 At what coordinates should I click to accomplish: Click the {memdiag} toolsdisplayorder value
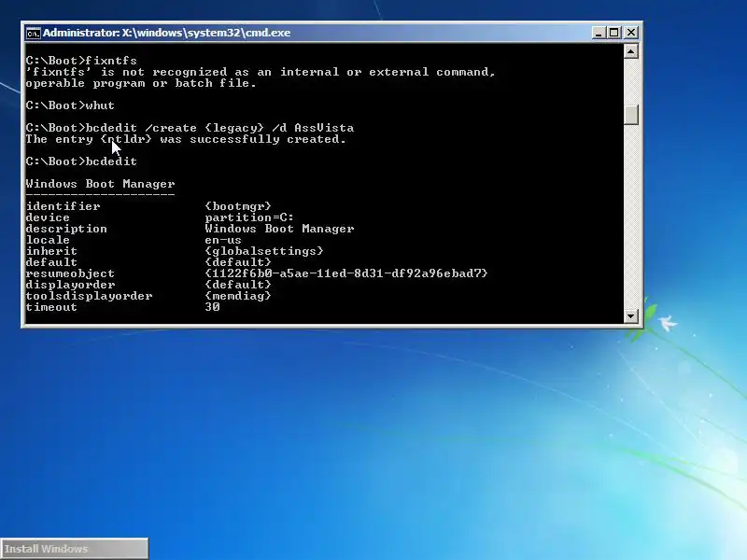pos(238,296)
